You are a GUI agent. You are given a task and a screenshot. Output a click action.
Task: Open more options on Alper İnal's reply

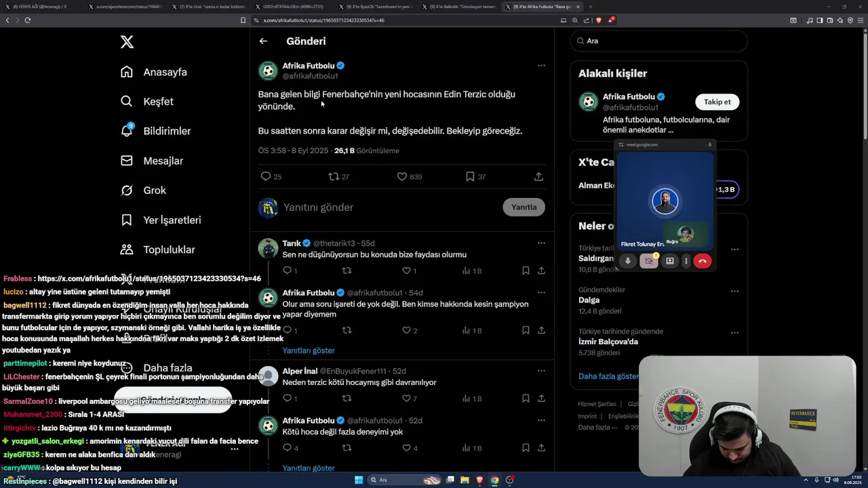pos(541,371)
